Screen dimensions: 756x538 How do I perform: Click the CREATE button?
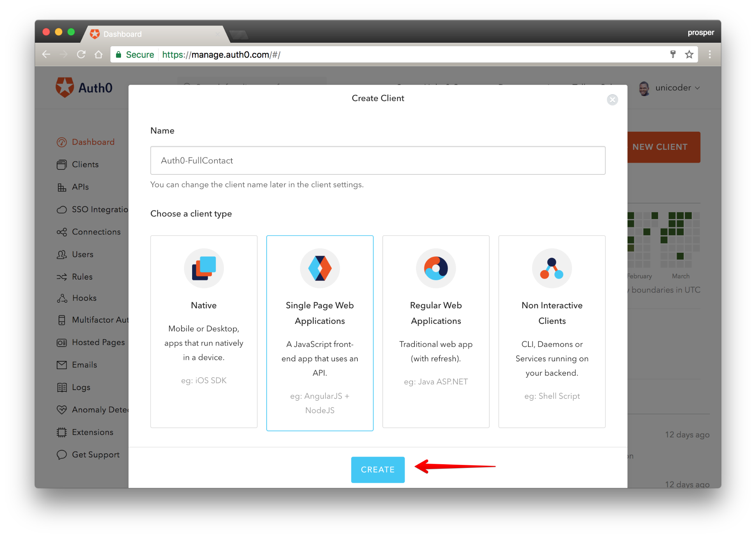pos(377,470)
